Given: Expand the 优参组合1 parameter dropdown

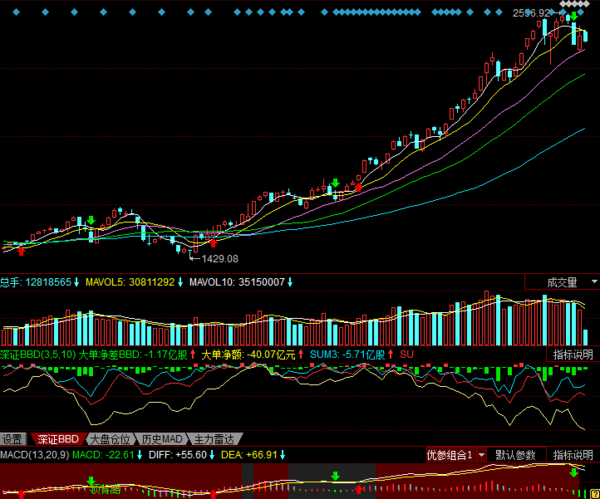Looking at the screenshot, I should 455,455.
